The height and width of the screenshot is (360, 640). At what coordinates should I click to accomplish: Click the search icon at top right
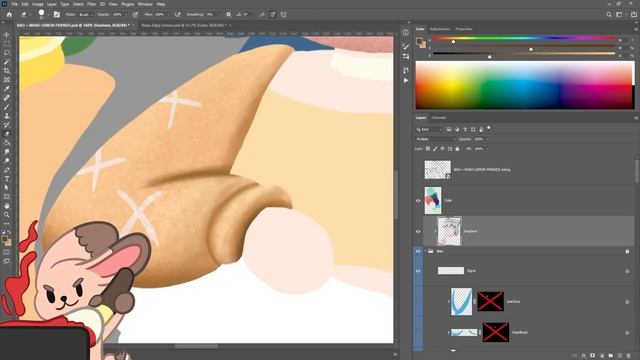tap(609, 14)
